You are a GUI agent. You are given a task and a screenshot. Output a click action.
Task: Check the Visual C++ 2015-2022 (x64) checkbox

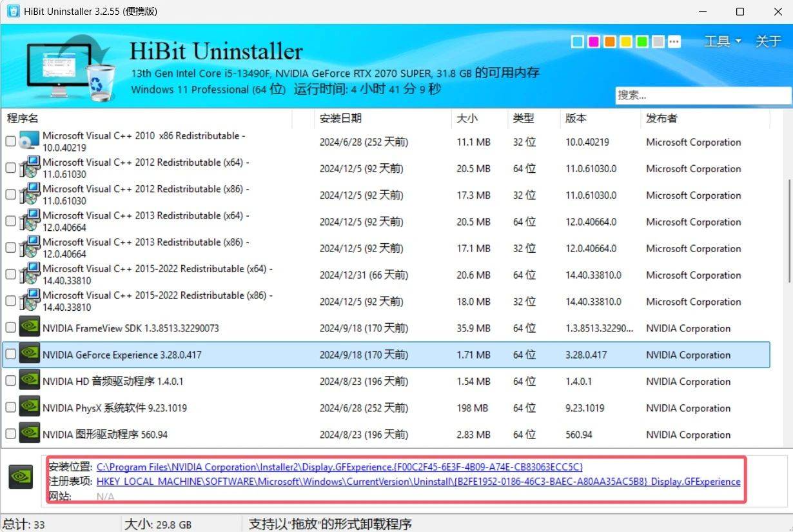pyautogui.click(x=10, y=274)
